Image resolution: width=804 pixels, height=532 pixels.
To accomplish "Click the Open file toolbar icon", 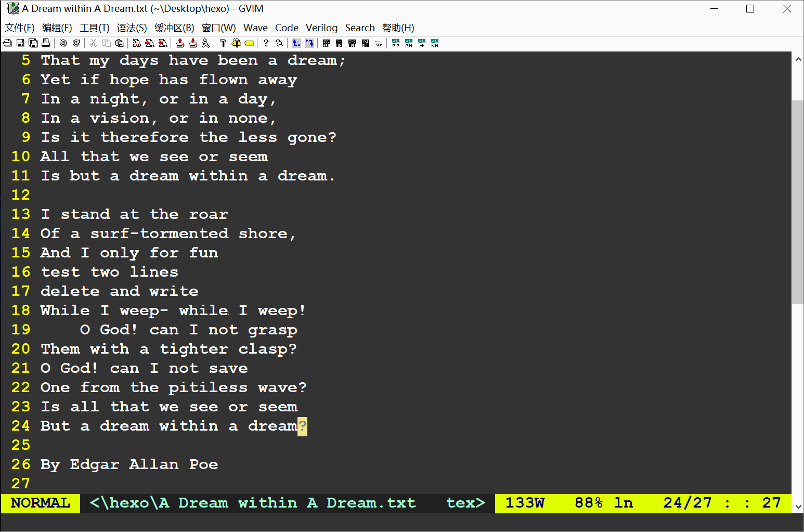I will point(7,43).
